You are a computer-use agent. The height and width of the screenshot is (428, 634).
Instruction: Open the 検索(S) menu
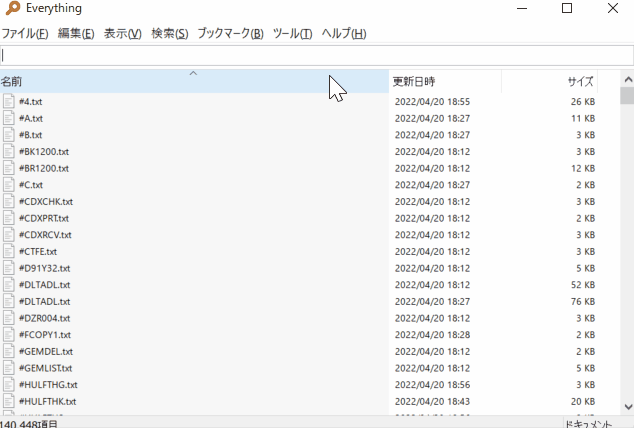pyautogui.click(x=170, y=33)
